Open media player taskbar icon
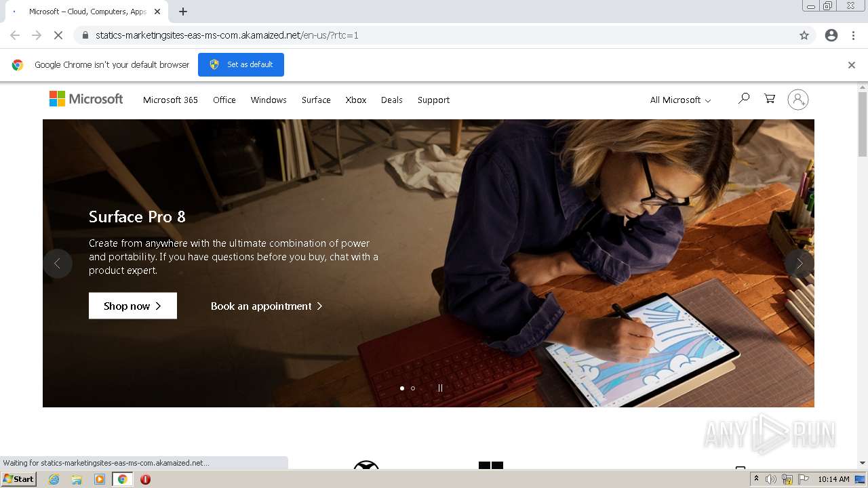868x488 pixels. coord(100,479)
